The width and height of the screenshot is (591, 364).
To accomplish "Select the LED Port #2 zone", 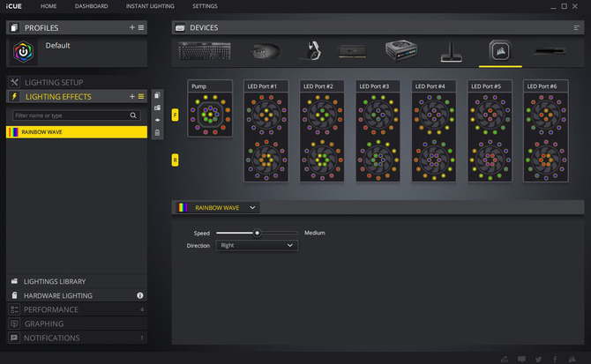I will 322,131.
